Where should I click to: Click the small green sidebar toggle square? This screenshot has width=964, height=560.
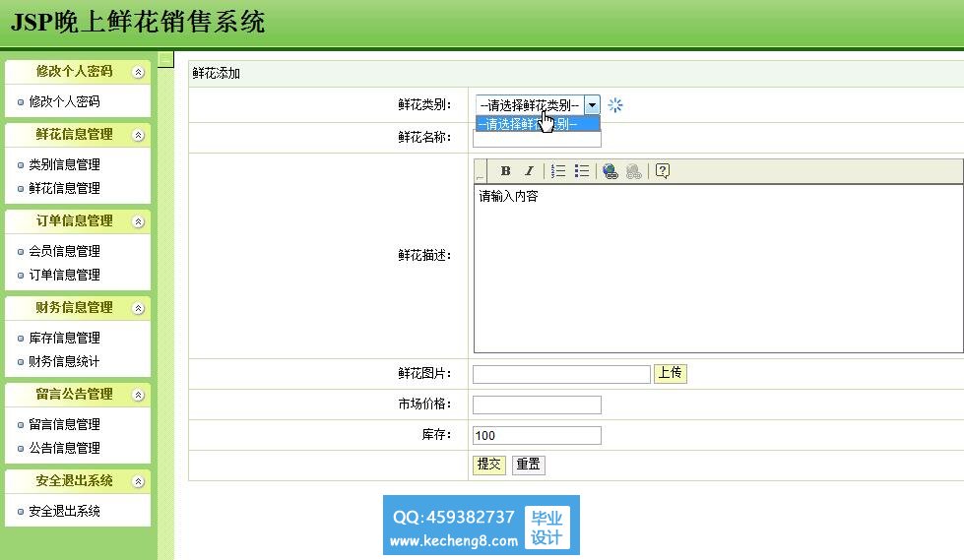click(x=165, y=59)
